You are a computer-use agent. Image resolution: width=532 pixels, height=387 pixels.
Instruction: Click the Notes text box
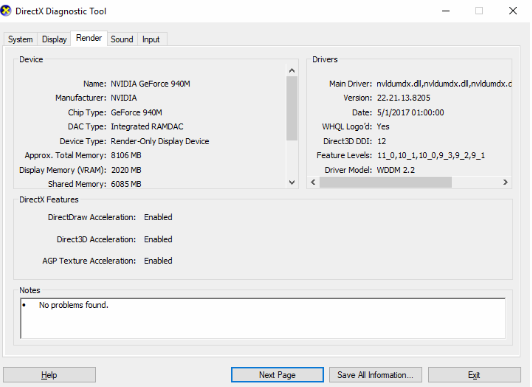click(x=263, y=318)
